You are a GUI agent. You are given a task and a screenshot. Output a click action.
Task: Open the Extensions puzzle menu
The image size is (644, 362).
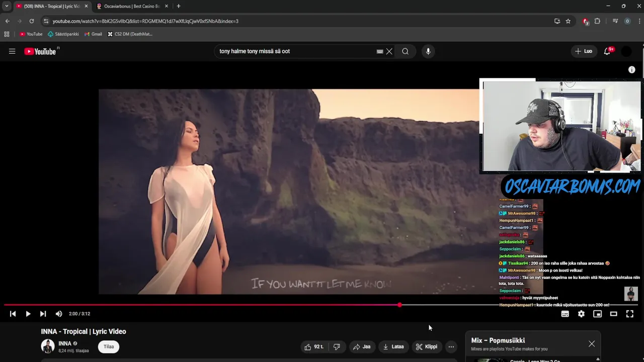coord(597,21)
